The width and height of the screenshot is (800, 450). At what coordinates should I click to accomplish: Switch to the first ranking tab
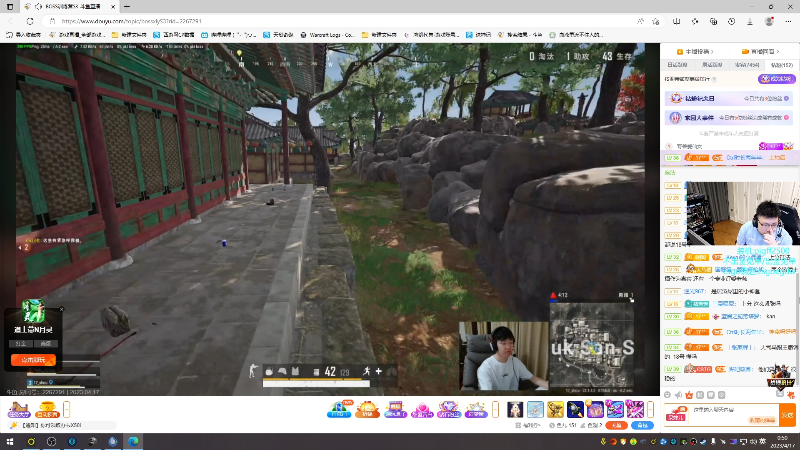point(677,65)
